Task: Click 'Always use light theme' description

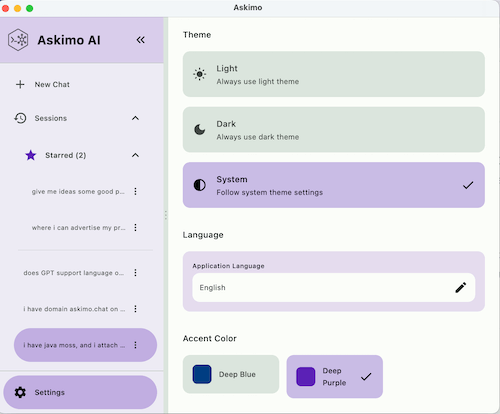Action: [258, 81]
